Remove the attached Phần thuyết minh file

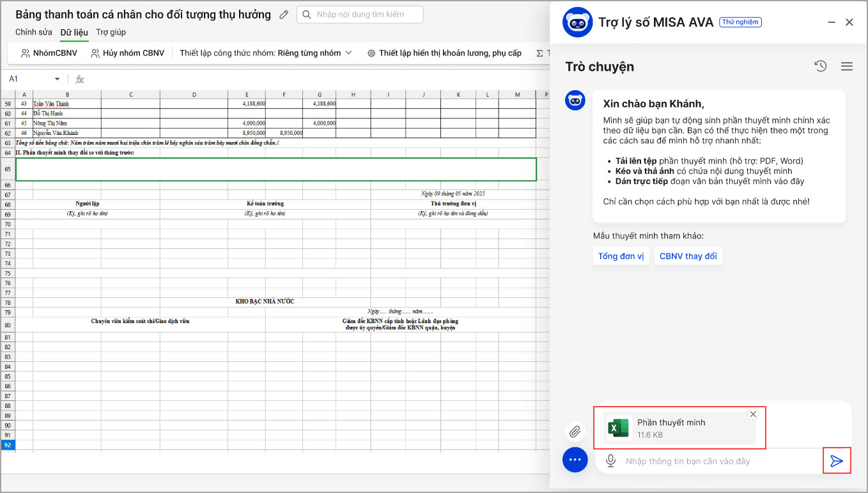pos(753,414)
